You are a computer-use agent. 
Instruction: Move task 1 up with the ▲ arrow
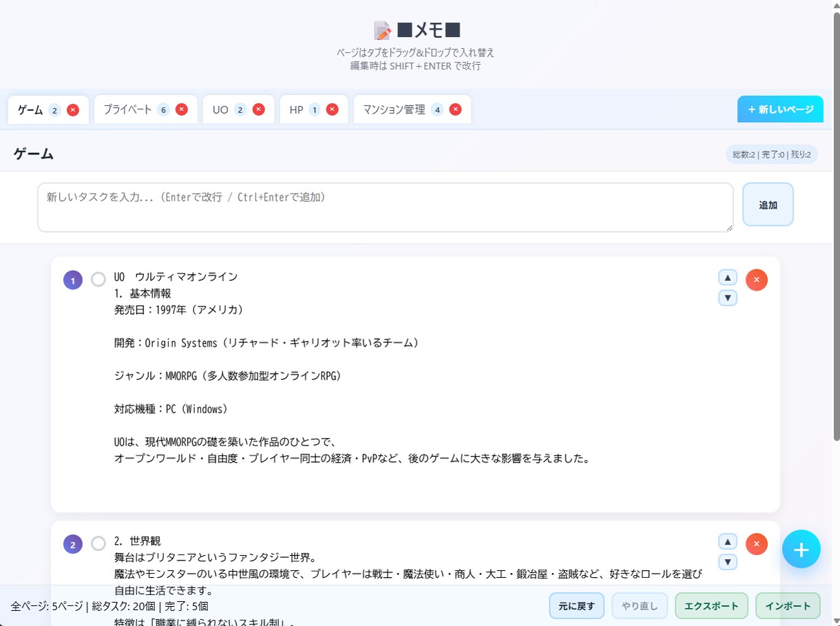(x=728, y=277)
